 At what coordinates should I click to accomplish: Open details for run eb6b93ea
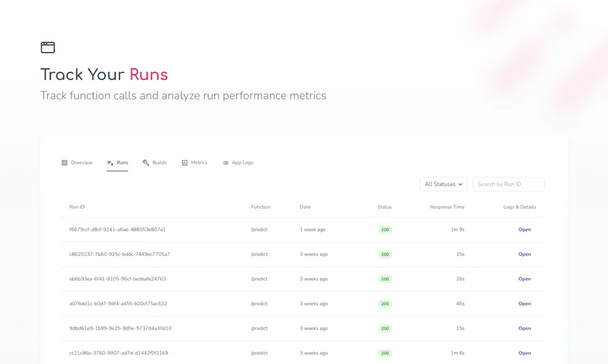coord(524,279)
